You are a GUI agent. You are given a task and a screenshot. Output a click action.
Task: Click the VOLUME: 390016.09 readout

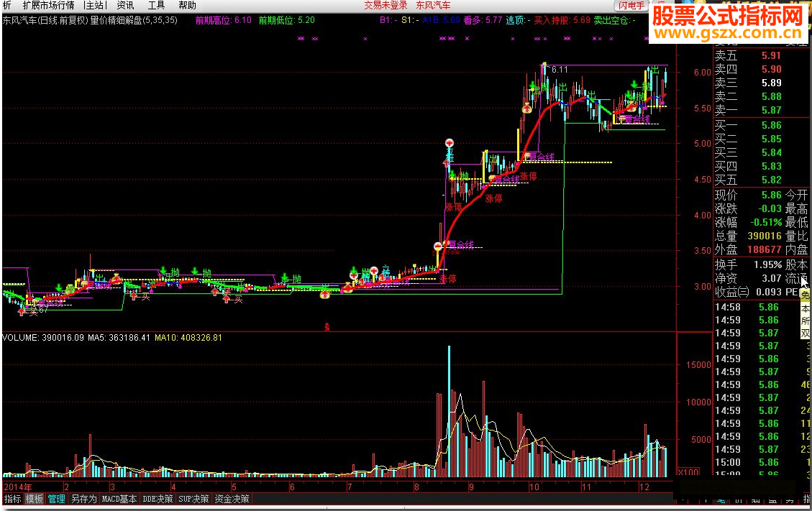click(x=44, y=338)
